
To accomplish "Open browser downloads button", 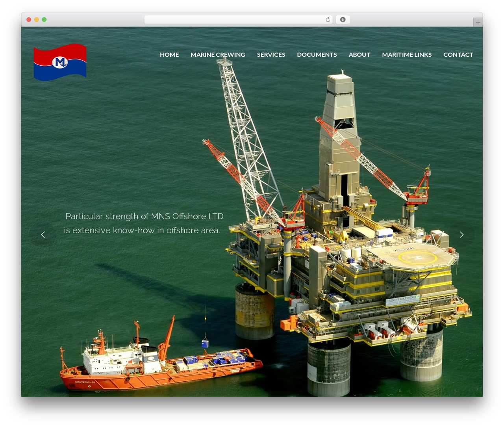I will click(x=343, y=20).
